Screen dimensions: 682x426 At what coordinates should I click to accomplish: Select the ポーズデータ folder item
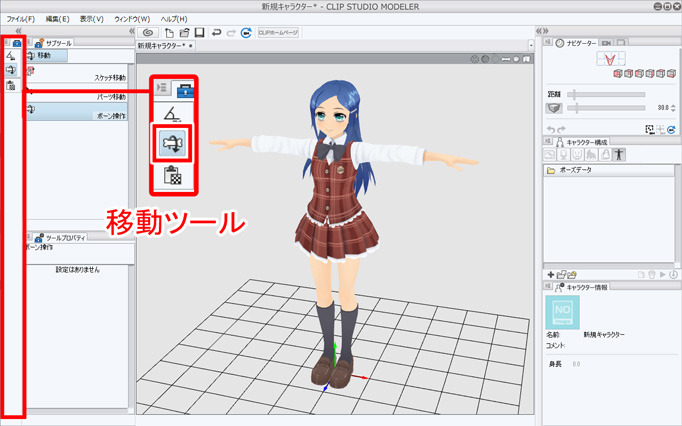click(575, 171)
